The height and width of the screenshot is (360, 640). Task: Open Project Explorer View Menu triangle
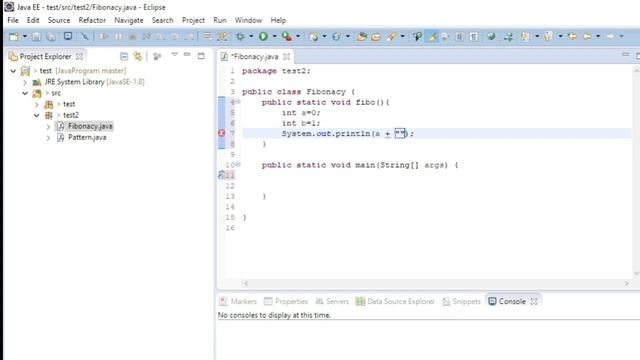(x=174, y=54)
